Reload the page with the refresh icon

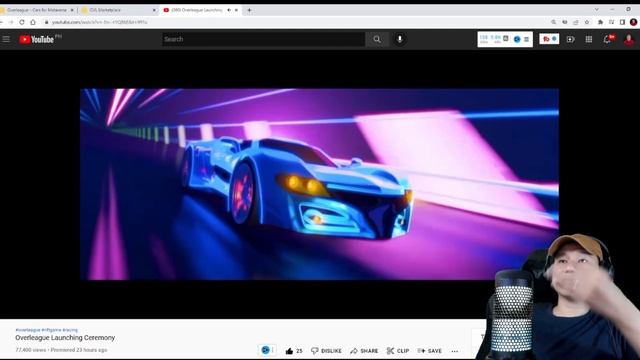[x=22, y=22]
